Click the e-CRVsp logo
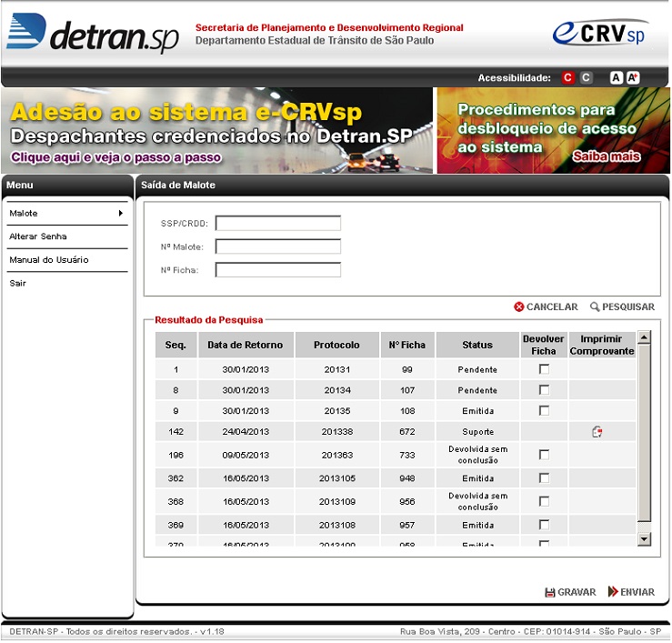 [600, 33]
